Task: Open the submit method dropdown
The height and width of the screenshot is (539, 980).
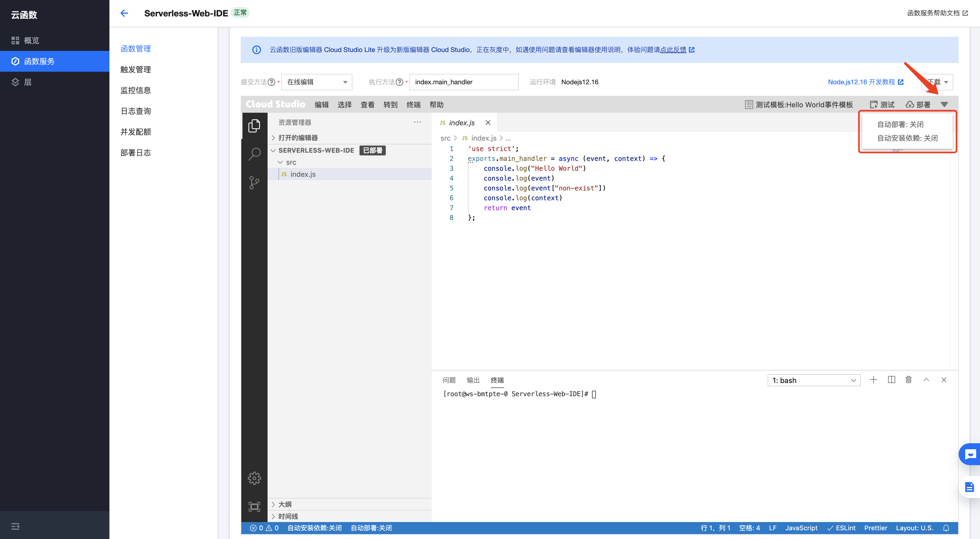Action: (x=317, y=82)
